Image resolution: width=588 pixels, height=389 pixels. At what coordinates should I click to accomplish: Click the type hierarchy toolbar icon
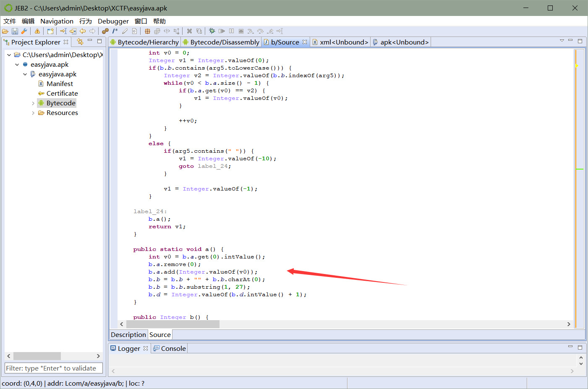click(176, 31)
